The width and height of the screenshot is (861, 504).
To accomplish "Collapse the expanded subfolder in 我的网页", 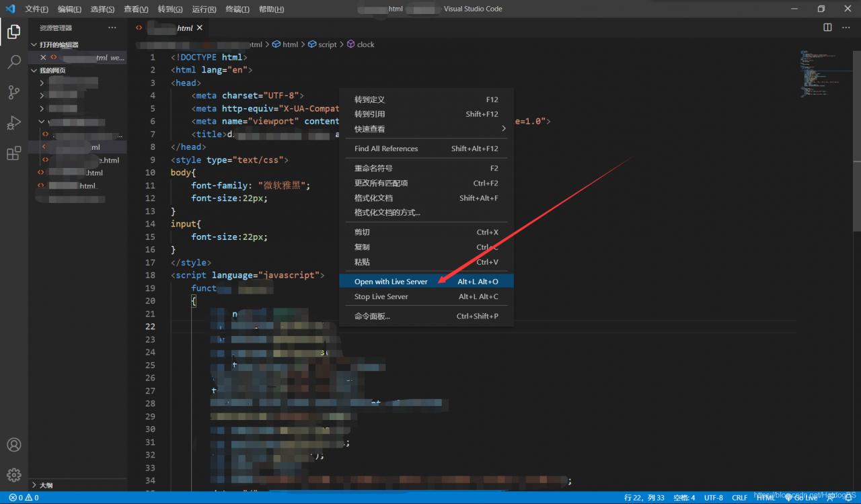I will pyautogui.click(x=42, y=122).
